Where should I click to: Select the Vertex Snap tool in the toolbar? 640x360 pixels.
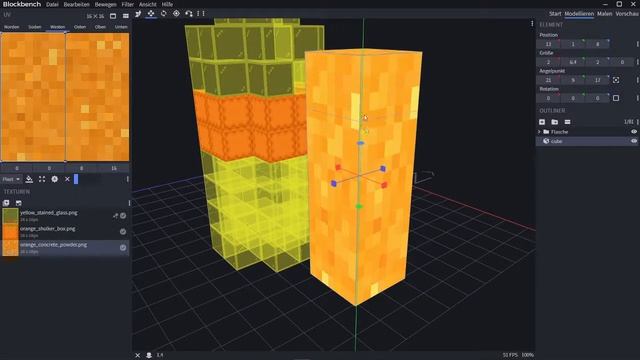189,13
